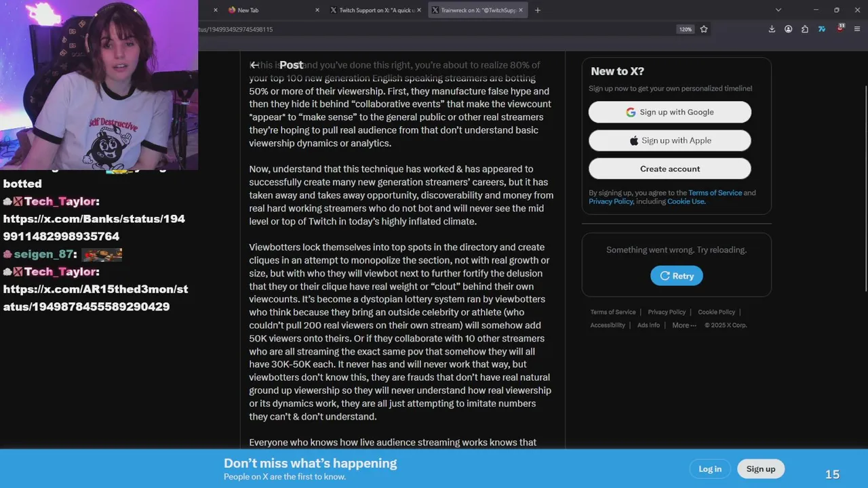Click the paragraph starting Now, understand that
Screen dimensions: 868x488
click(x=401, y=195)
